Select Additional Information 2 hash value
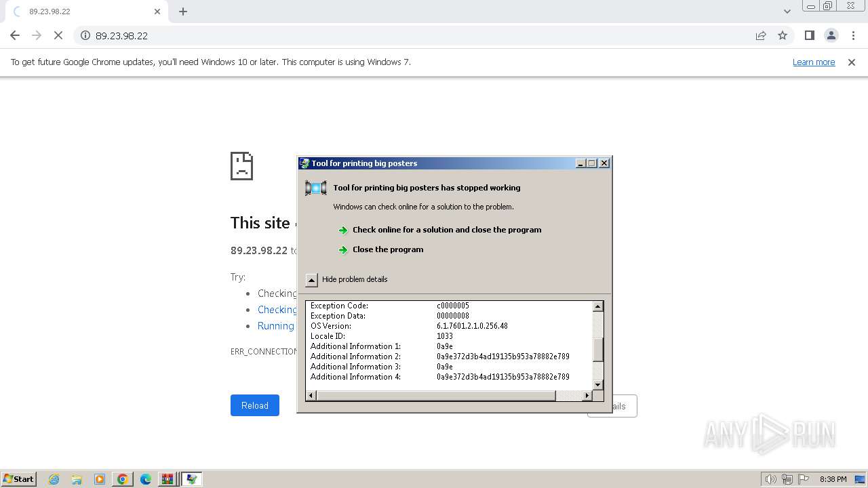868x488 pixels. click(503, 357)
